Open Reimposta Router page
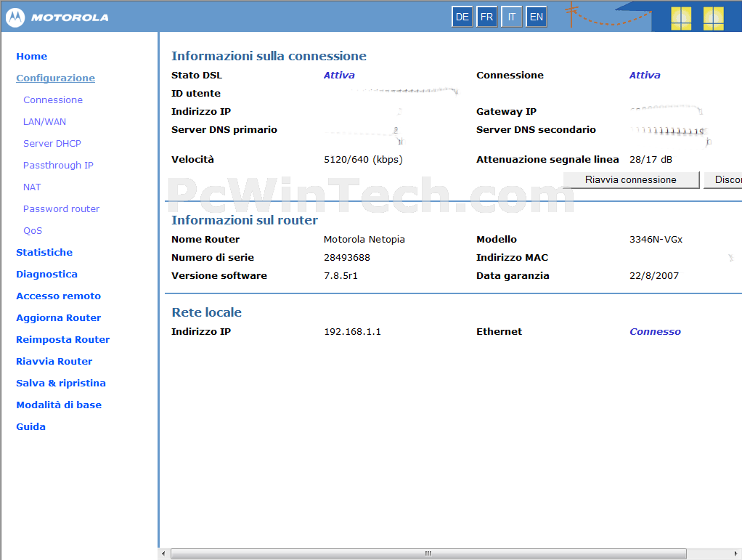The width and height of the screenshot is (742, 560). [x=62, y=339]
